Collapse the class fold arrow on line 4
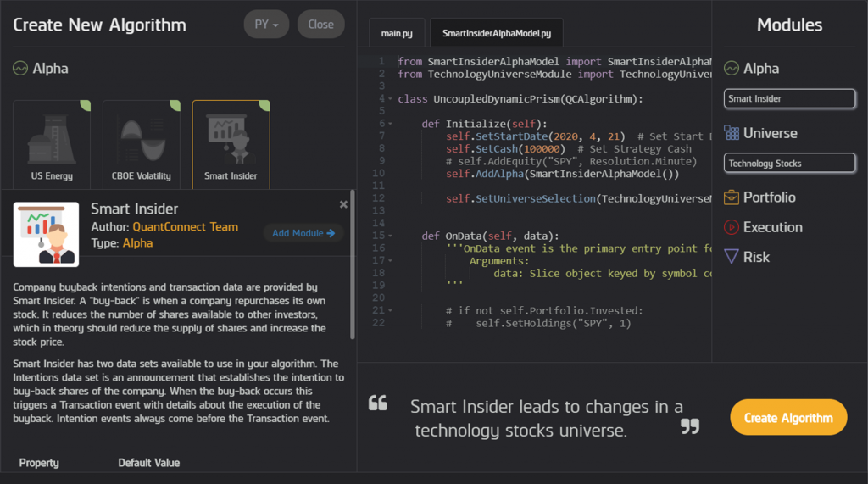 click(x=390, y=99)
